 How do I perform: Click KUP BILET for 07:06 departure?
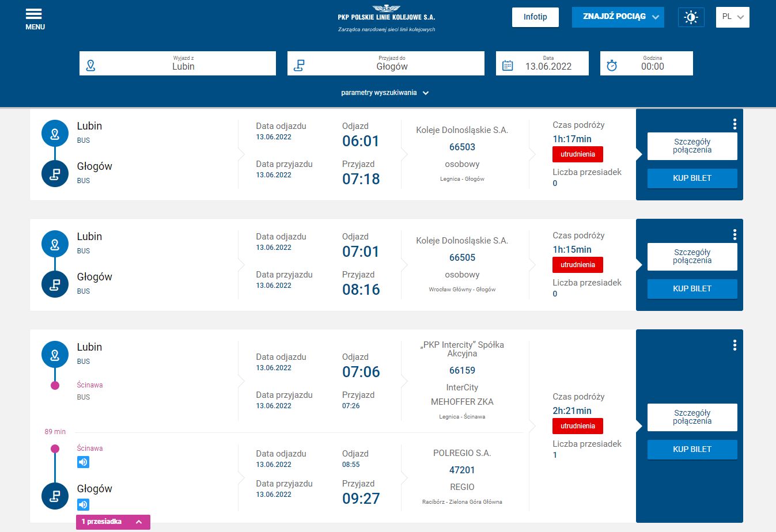click(x=692, y=450)
